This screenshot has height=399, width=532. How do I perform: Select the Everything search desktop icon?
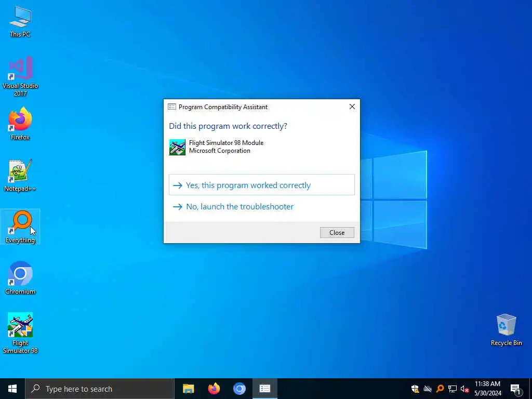[x=20, y=227]
